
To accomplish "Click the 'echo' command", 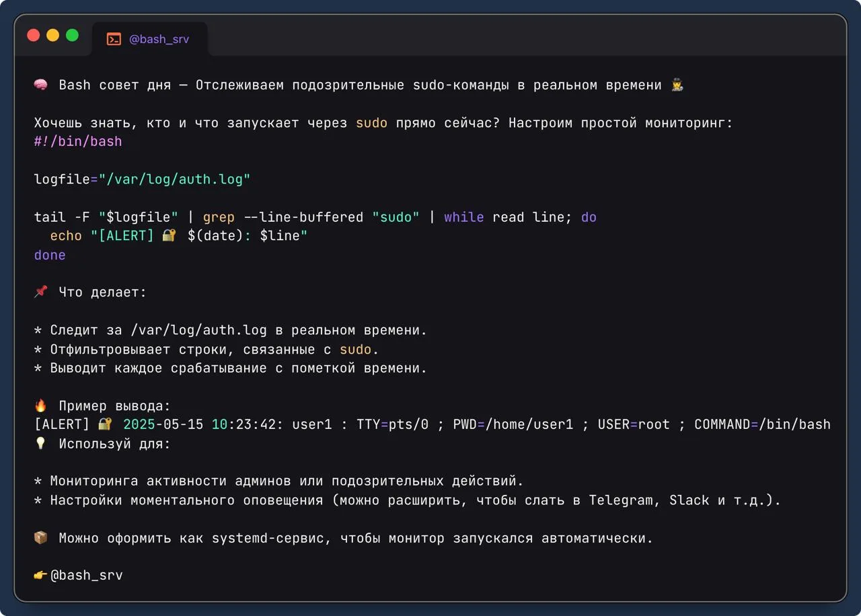I will click(x=67, y=236).
